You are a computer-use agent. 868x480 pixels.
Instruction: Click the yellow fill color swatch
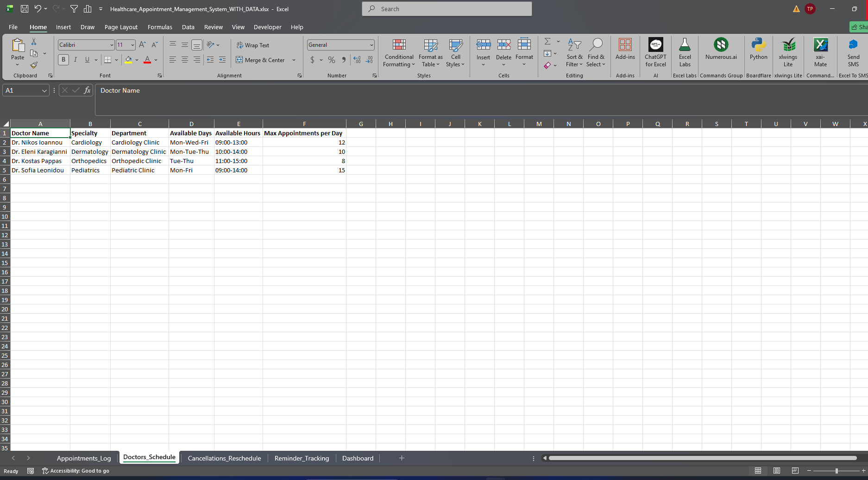pos(128,60)
